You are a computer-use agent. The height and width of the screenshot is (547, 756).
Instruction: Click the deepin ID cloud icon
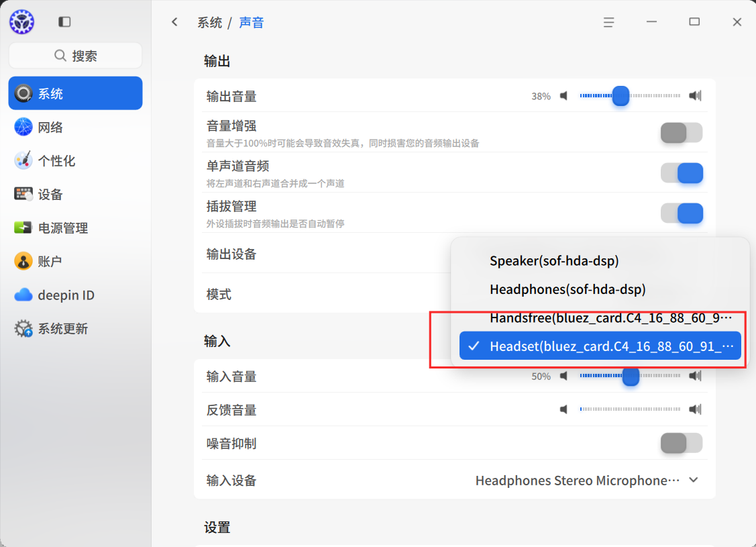(23, 295)
